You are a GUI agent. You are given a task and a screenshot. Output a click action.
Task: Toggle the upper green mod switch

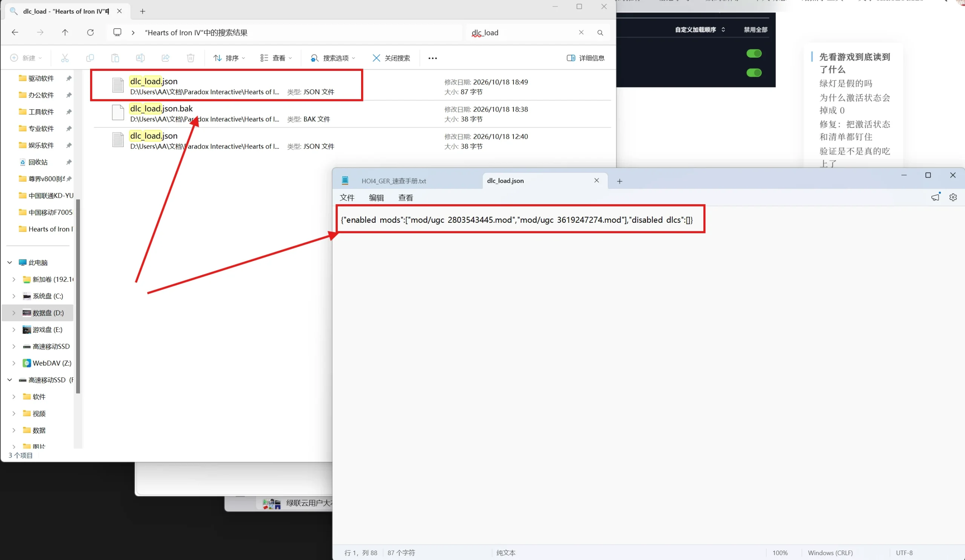coord(754,53)
